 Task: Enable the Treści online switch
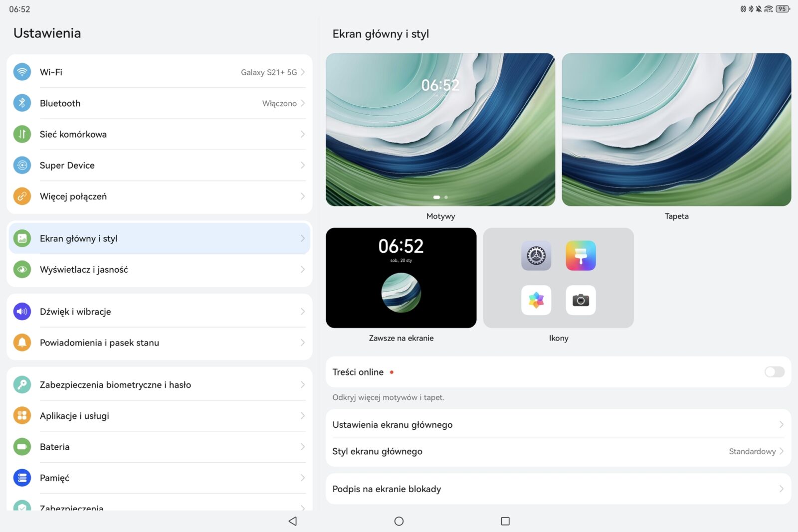[774, 372]
